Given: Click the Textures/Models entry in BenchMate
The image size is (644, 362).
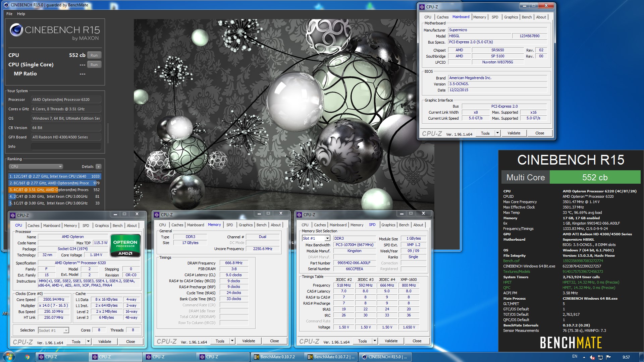Looking at the screenshot, I should (517, 271).
